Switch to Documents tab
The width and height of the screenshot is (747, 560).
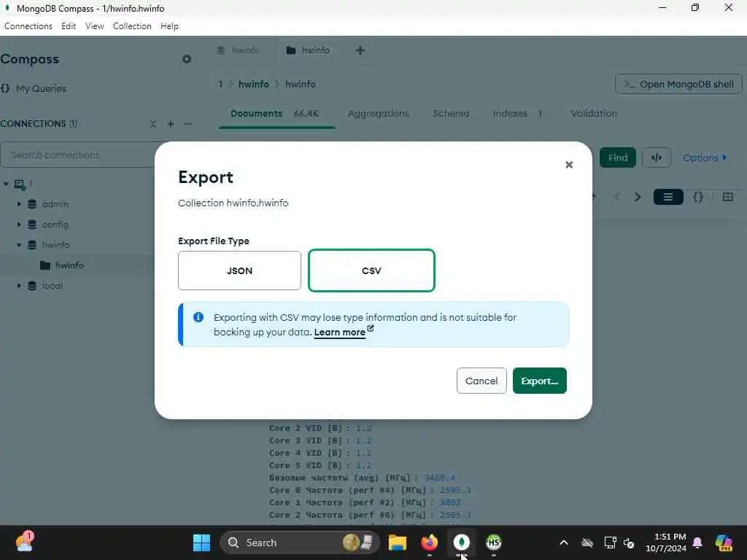(275, 114)
